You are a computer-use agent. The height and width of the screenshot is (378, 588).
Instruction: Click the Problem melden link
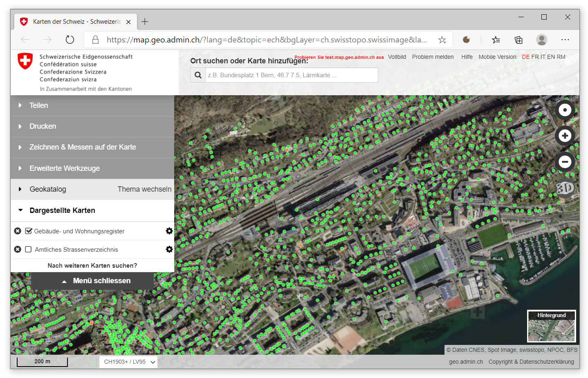point(433,57)
